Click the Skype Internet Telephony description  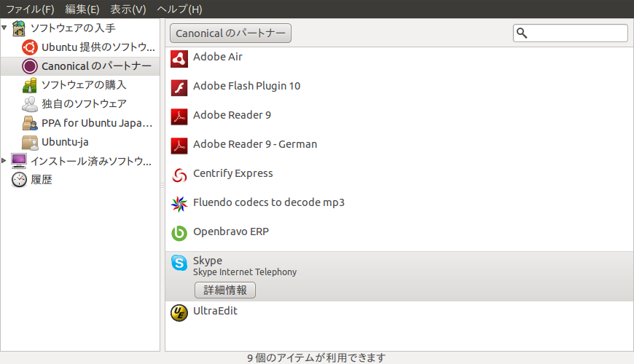(245, 272)
